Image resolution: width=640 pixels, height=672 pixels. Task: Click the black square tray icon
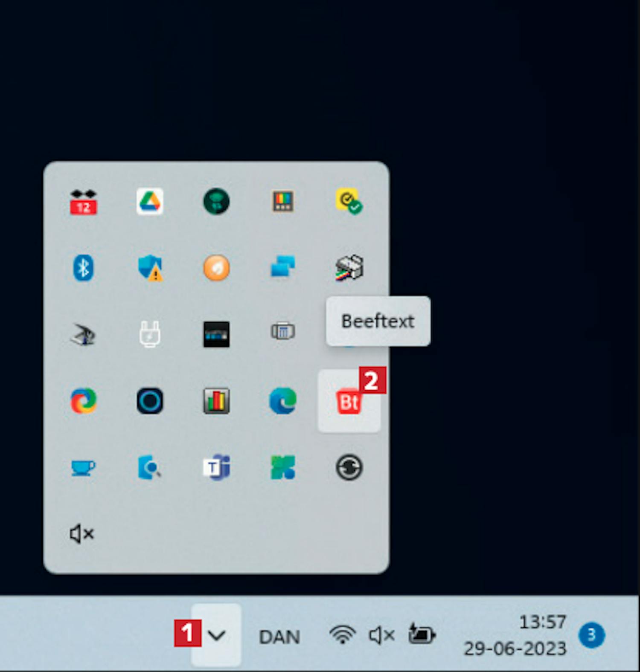click(x=216, y=334)
